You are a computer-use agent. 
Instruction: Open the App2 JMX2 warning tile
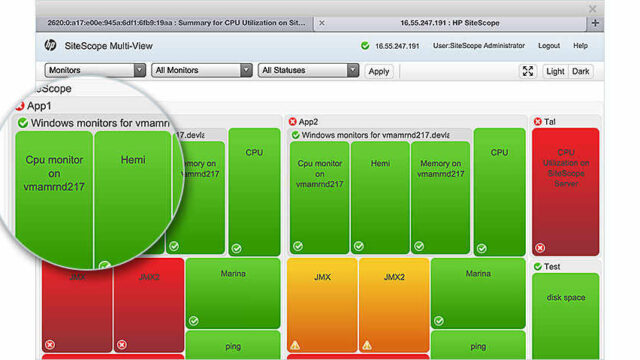click(394, 305)
